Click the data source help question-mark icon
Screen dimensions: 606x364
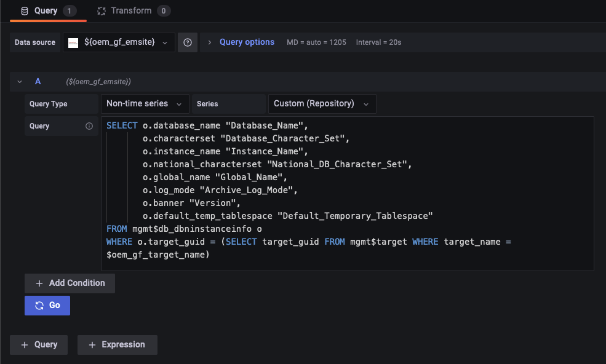pyautogui.click(x=188, y=42)
